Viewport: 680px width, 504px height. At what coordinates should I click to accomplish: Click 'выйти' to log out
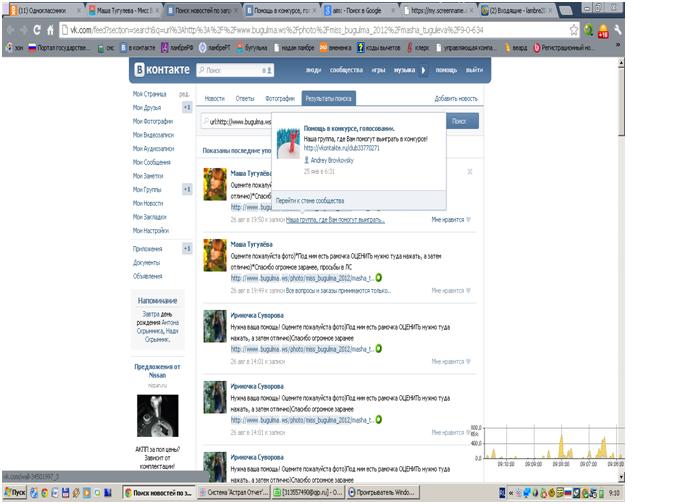[x=474, y=70]
